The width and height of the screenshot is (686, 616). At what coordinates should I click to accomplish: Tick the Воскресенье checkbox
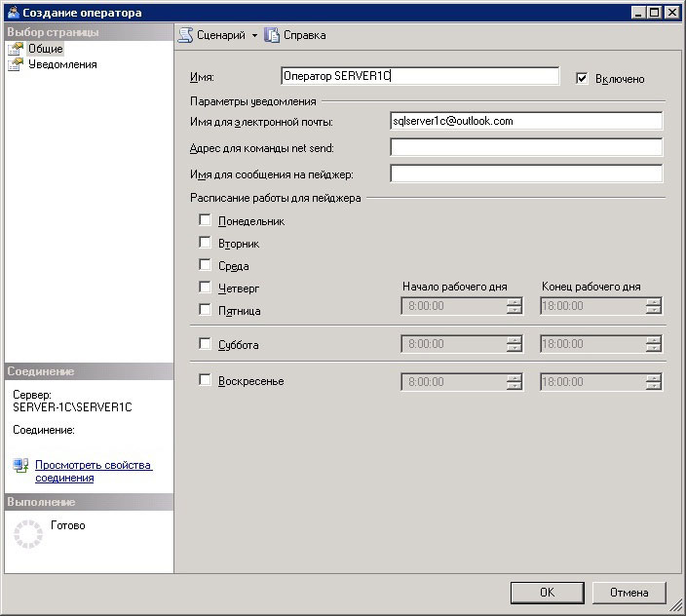[205, 380]
